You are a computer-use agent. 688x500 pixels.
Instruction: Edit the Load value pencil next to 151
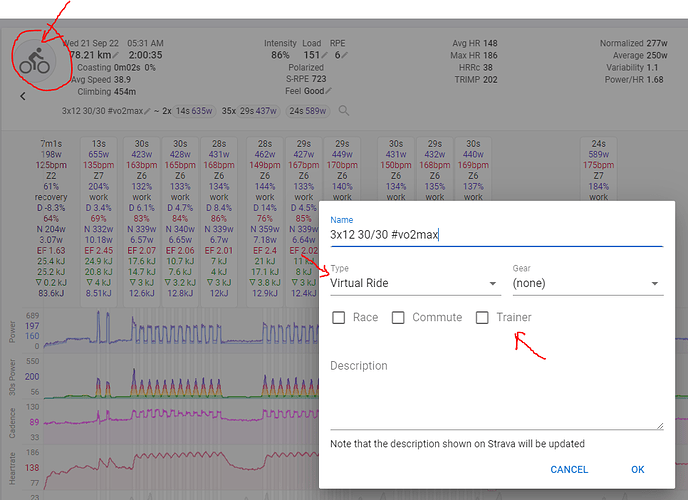(324, 55)
